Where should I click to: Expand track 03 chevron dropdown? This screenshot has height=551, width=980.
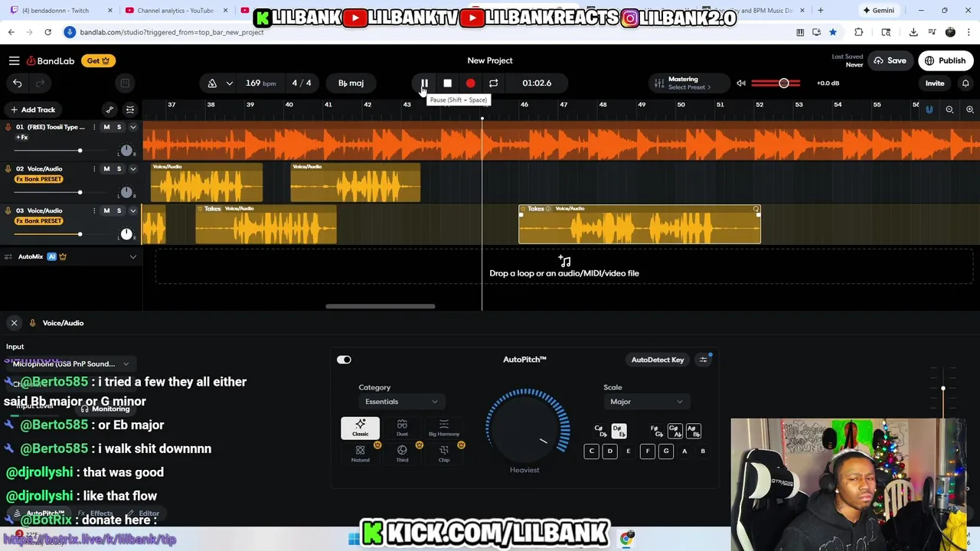132,210
